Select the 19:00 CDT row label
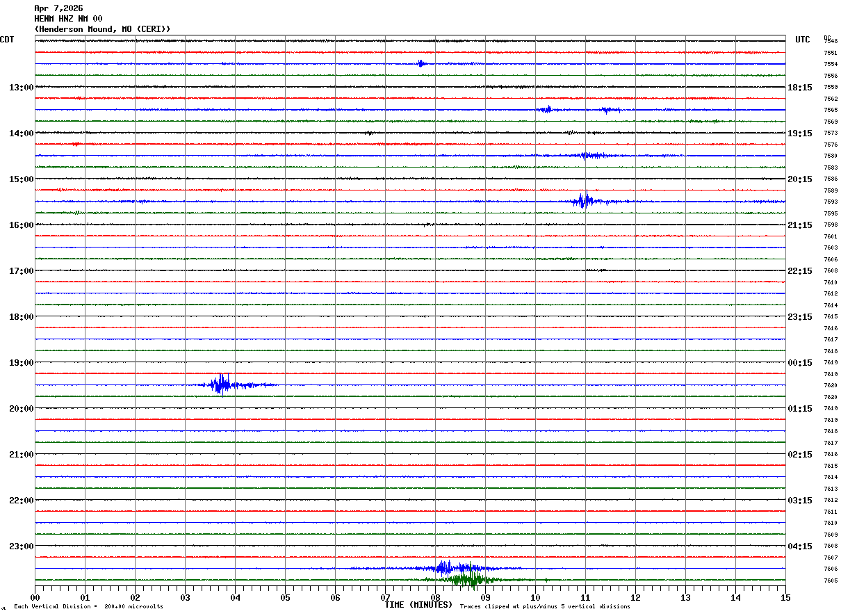Viewport: 841px width, 616px height. point(22,363)
